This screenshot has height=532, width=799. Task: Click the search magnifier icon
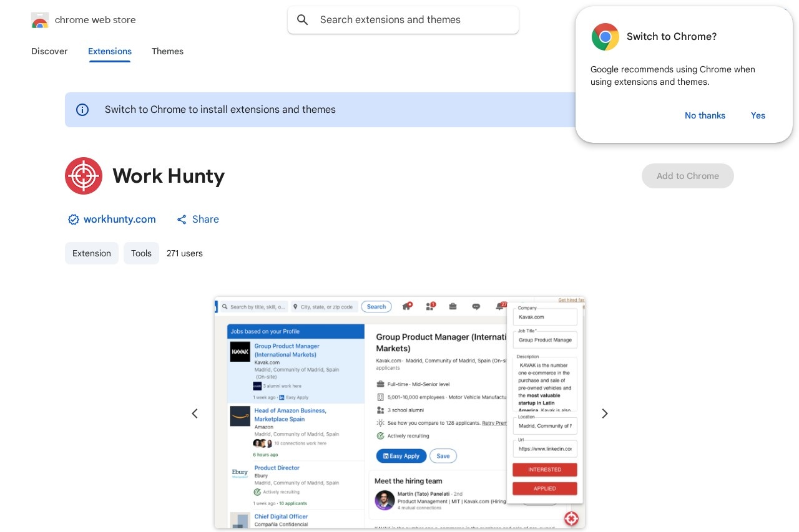click(x=303, y=20)
